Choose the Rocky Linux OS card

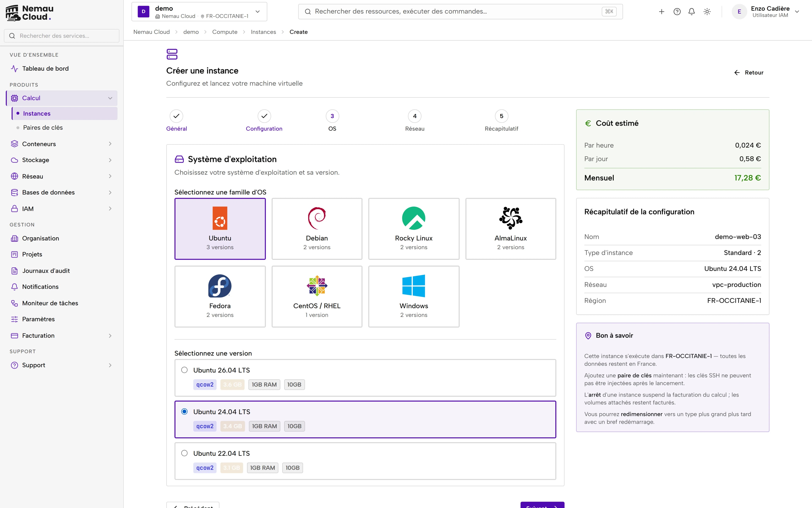click(414, 228)
